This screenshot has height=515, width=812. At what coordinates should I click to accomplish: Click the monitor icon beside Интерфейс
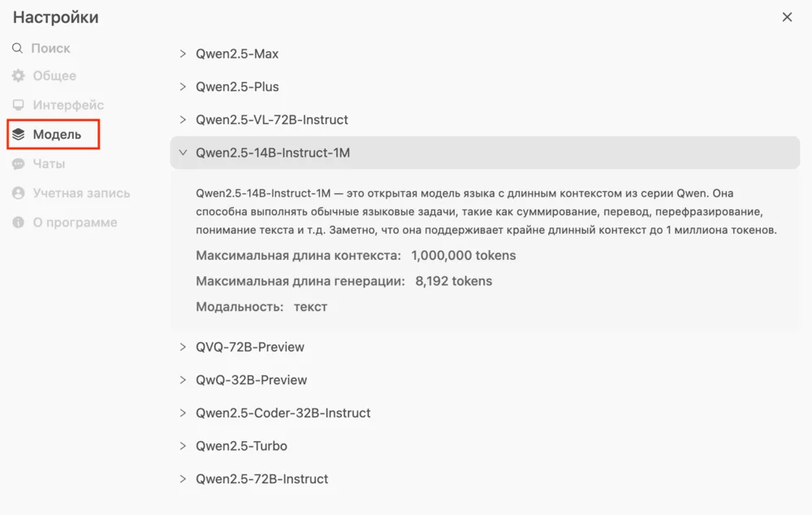coord(19,106)
